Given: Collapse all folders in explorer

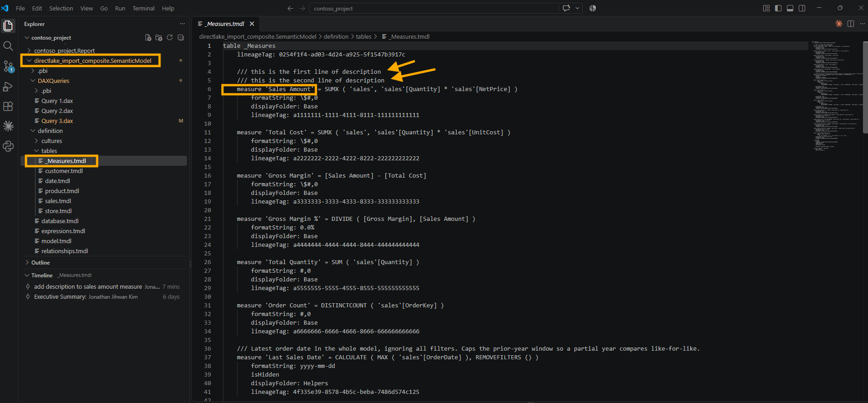Looking at the screenshot, I should 181,38.
